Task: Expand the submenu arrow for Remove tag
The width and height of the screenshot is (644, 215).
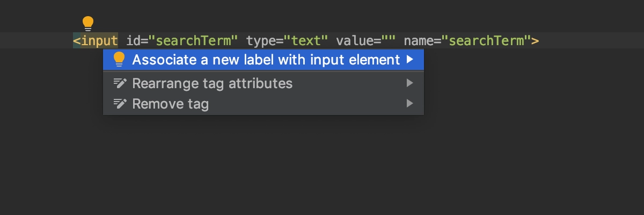Action: click(x=410, y=104)
